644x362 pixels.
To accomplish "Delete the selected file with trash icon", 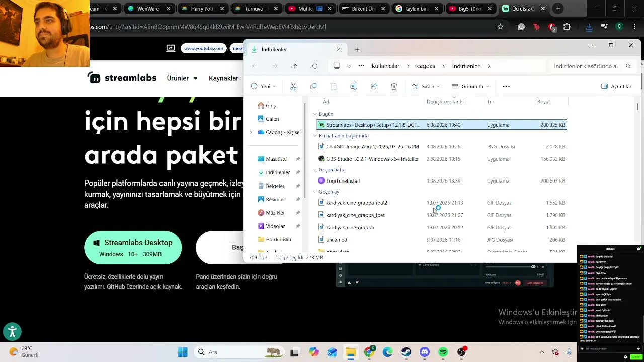I will coord(394,86).
